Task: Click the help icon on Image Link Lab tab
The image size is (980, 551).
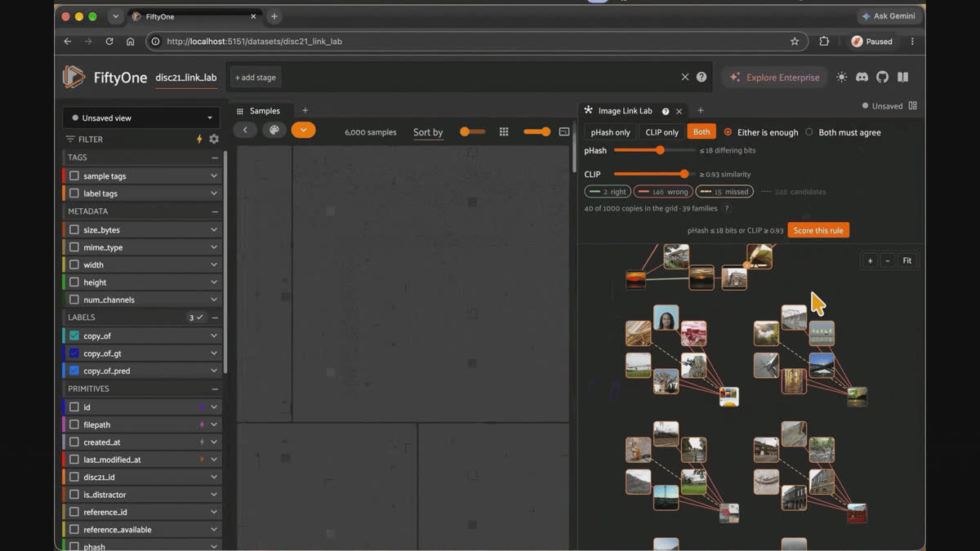Action: tap(666, 111)
